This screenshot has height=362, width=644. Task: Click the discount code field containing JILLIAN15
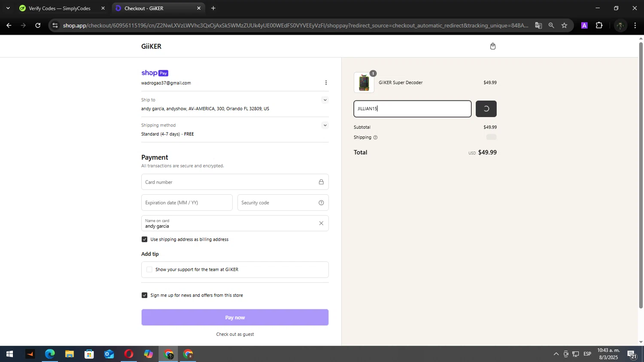[413, 109]
